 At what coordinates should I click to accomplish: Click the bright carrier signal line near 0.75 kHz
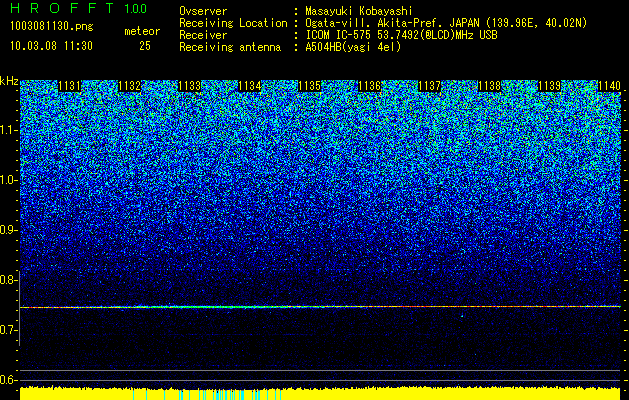coord(320,307)
